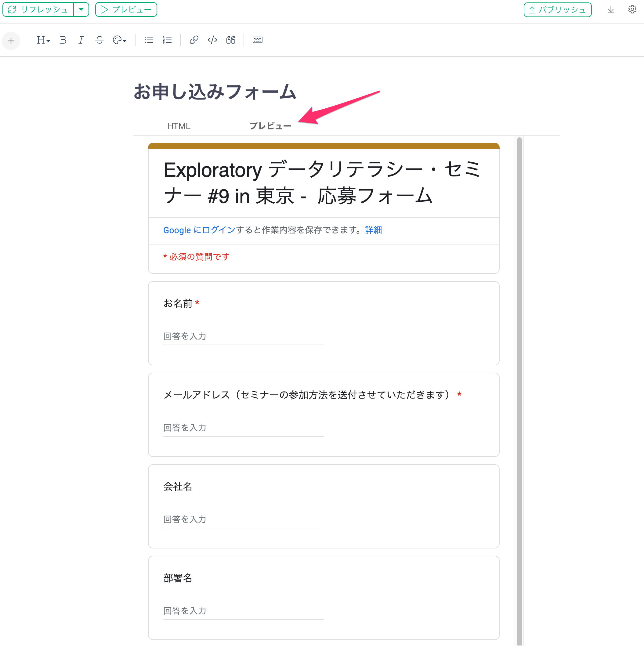This screenshot has width=644, height=658.
Task: Click the download arrow icon
Action: click(610, 10)
